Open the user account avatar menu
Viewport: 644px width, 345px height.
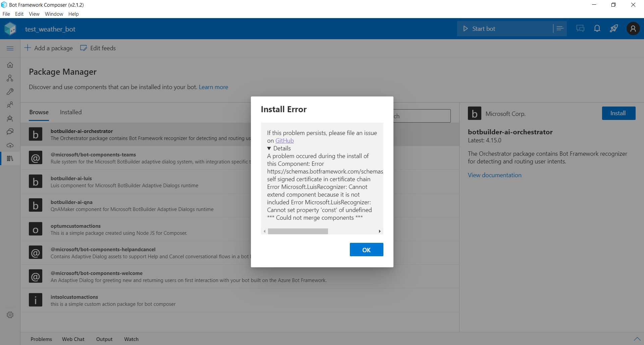[x=633, y=28]
